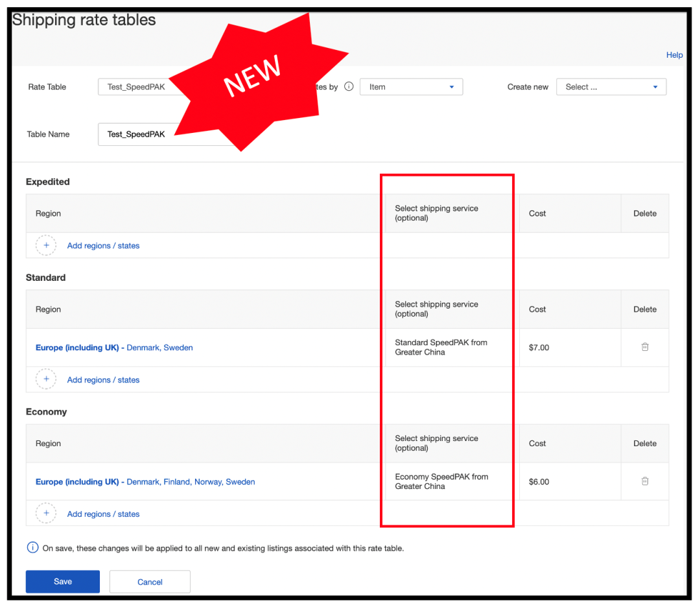
Task: Click Add regions / states under Expedited
Action: coord(103,245)
